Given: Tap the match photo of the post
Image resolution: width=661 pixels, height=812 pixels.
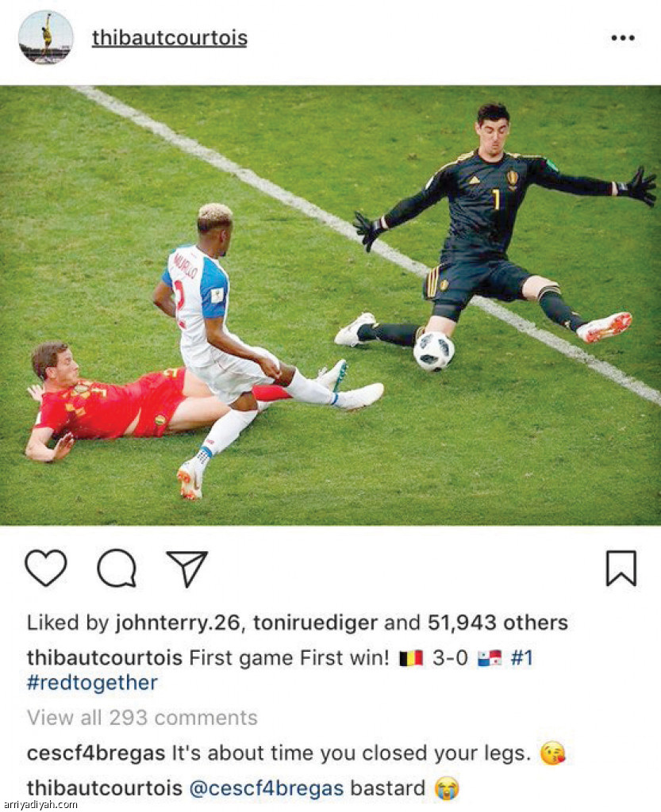Looking at the screenshot, I should coord(330,305).
